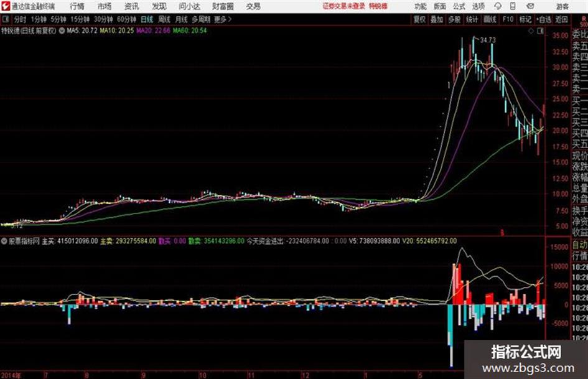Expand the 股票指标网 sub-indicator dropdown arrow

pyautogui.click(x=4, y=241)
